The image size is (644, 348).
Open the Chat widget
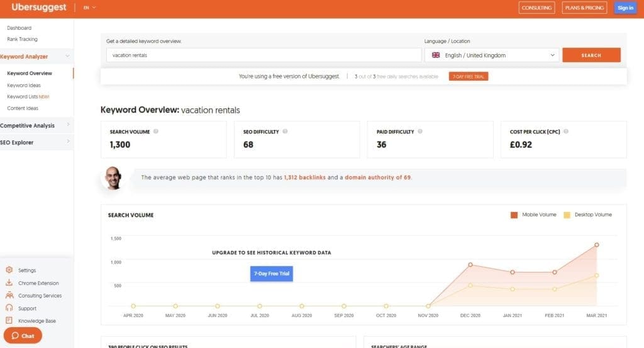coord(23,335)
